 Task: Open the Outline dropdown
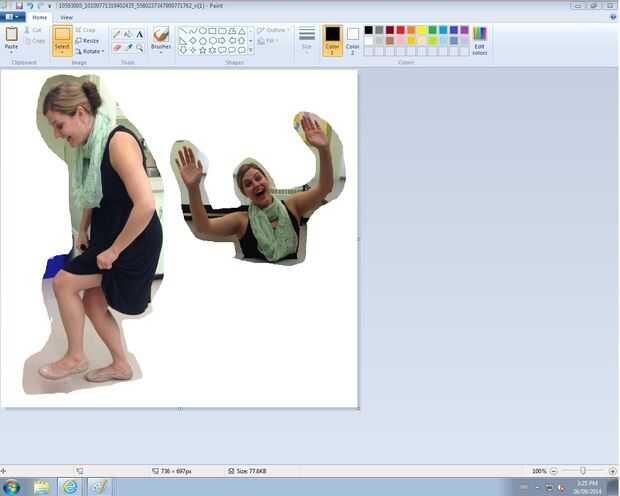pos(274,30)
